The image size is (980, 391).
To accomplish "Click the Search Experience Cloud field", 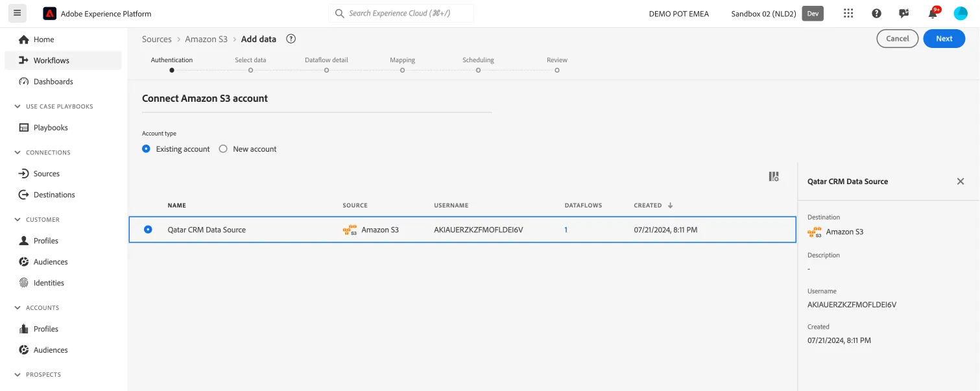I will click(x=401, y=13).
